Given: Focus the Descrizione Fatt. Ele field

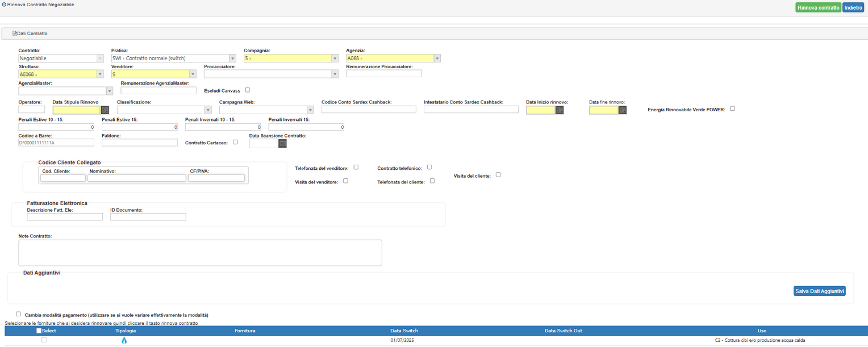Looking at the screenshot, I should point(65,216).
